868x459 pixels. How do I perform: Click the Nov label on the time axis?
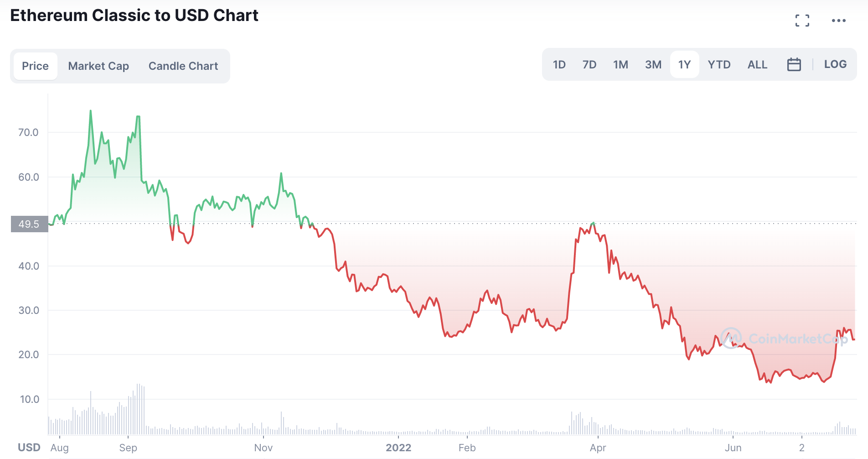pos(263,448)
